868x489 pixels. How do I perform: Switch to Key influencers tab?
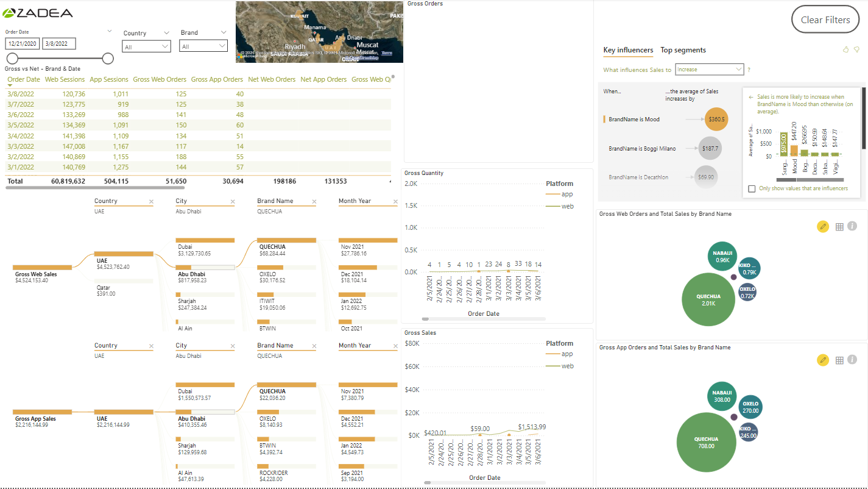point(628,51)
